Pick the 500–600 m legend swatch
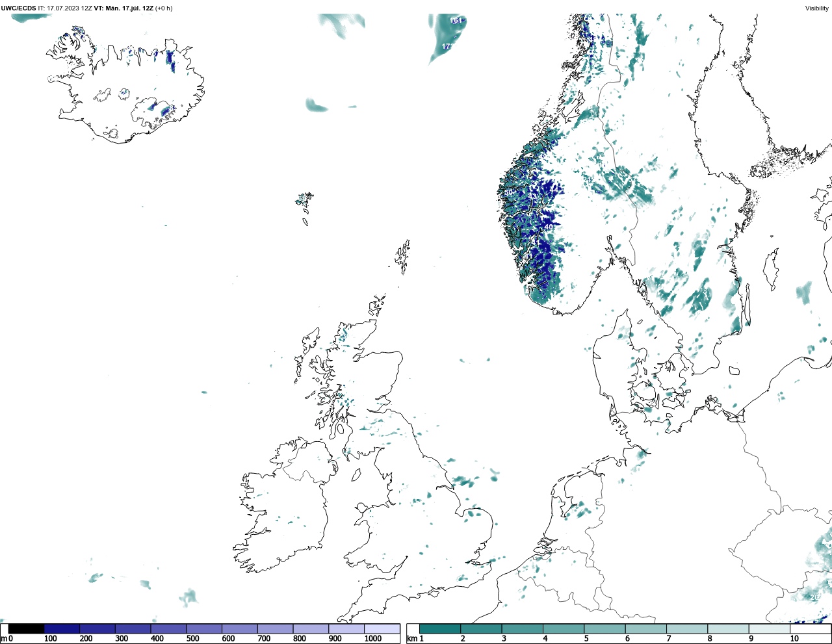This screenshot has width=832, height=644. (204, 628)
